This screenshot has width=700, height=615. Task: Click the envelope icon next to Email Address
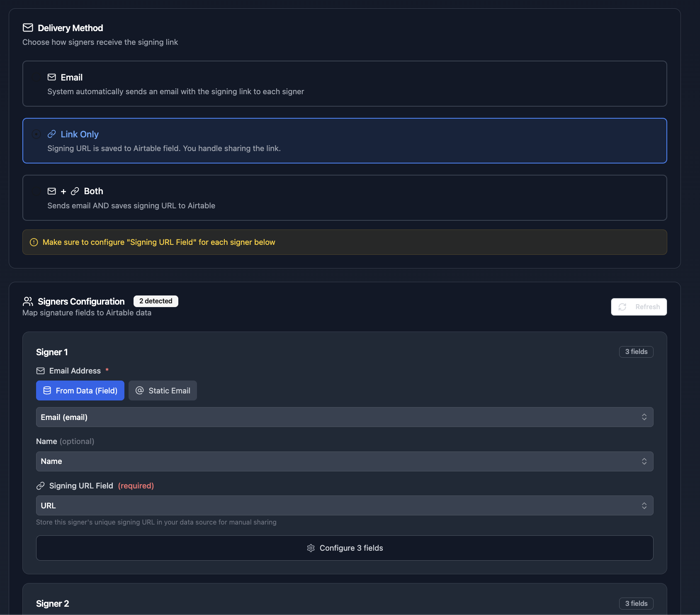(41, 371)
